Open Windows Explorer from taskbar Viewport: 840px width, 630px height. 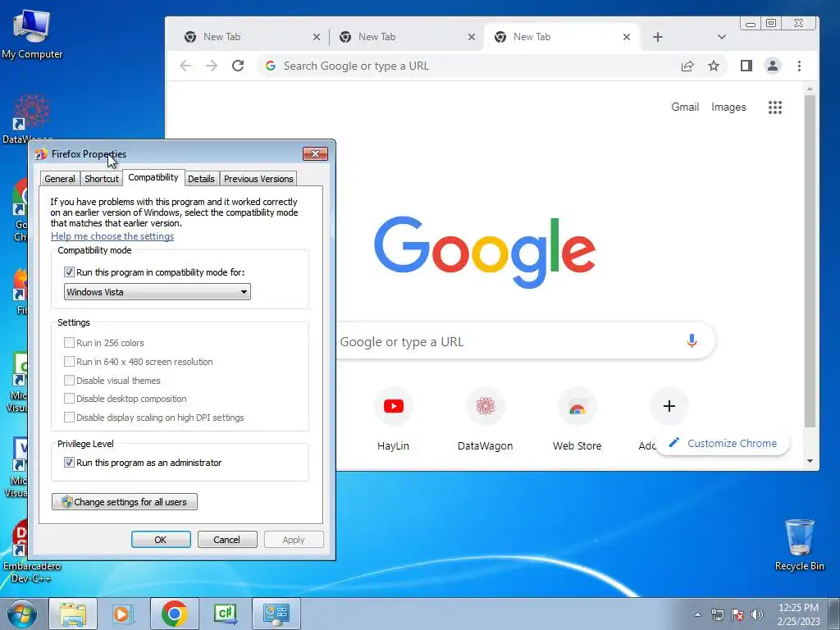(73, 614)
